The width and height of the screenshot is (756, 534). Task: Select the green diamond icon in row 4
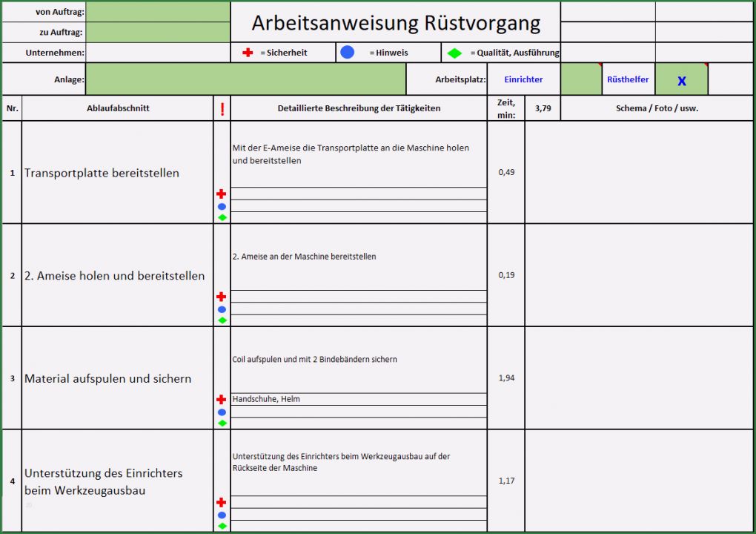tap(221, 525)
